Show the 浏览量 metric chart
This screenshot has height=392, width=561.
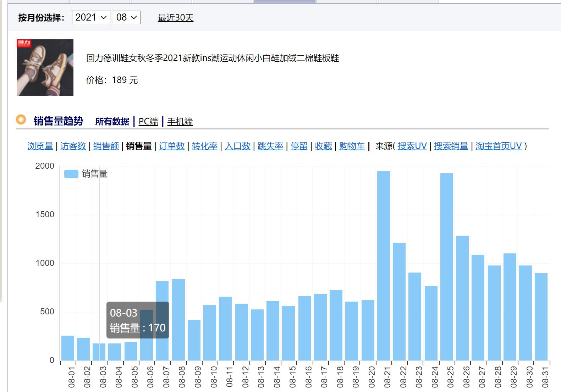pos(40,146)
